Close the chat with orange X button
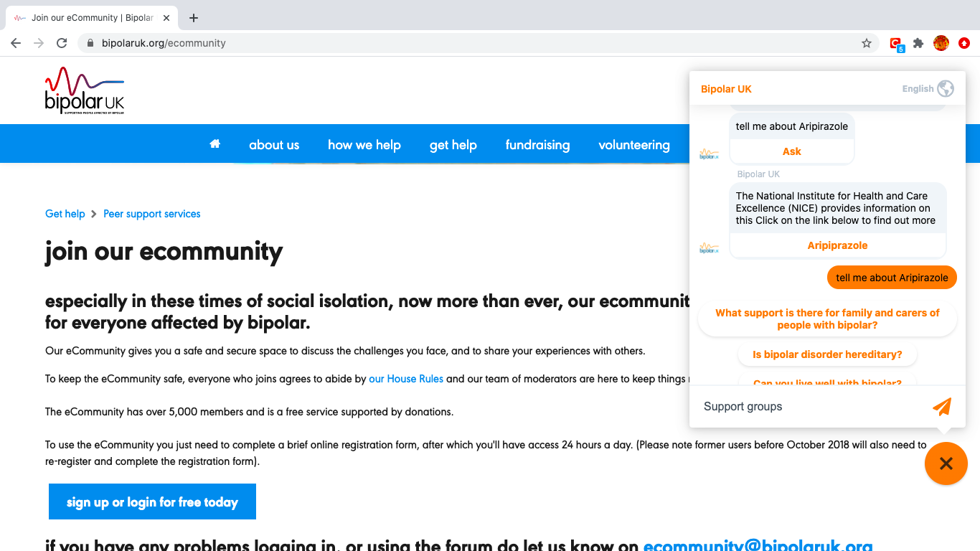This screenshot has height=551, width=980. click(946, 463)
